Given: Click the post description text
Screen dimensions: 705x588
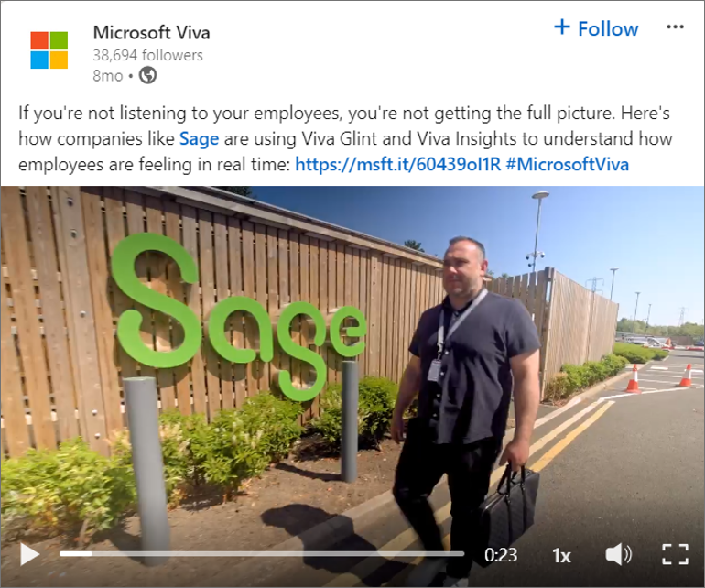Looking at the screenshot, I should [x=345, y=138].
